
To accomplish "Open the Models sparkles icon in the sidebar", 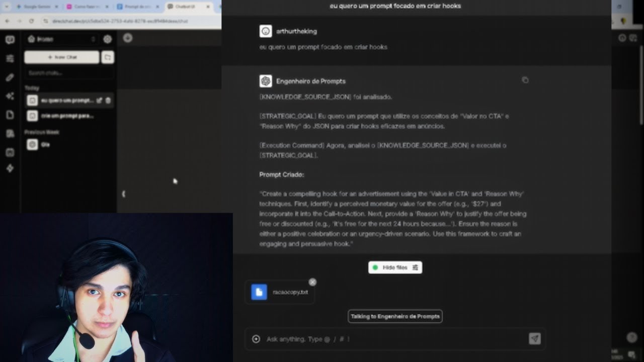I will [10, 96].
